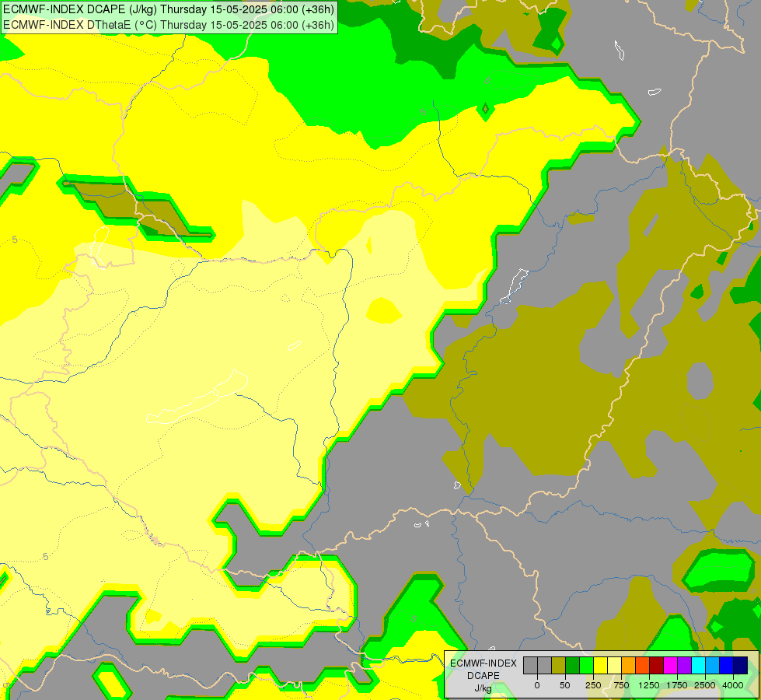
Task: Click the bright green legend swatch
Action: pyautogui.click(x=586, y=665)
